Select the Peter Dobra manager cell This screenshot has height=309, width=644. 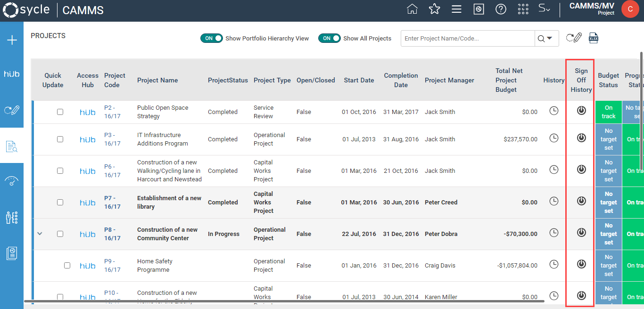click(x=441, y=234)
